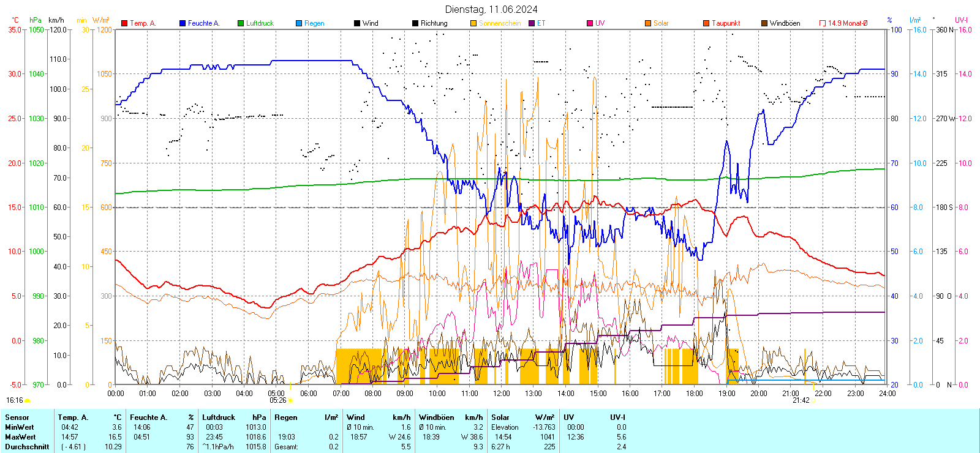Click the Solar legend label
Viewport: 980px width, 453px height.
[x=661, y=23]
